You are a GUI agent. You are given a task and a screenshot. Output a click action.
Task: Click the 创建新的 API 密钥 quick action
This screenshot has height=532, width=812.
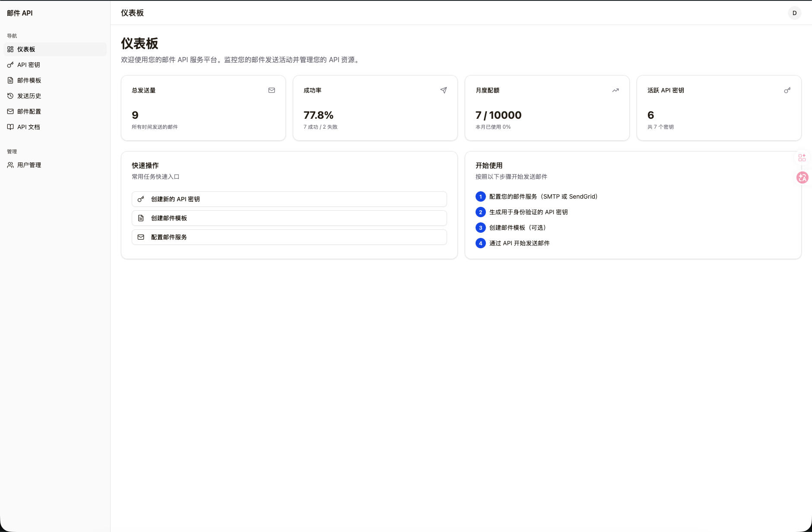click(x=289, y=199)
